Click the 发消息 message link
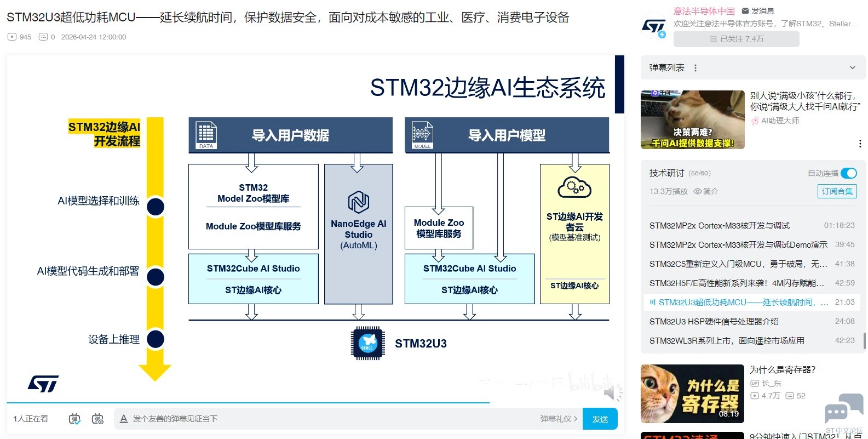Viewport: 868px width, 439px height. [758, 11]
